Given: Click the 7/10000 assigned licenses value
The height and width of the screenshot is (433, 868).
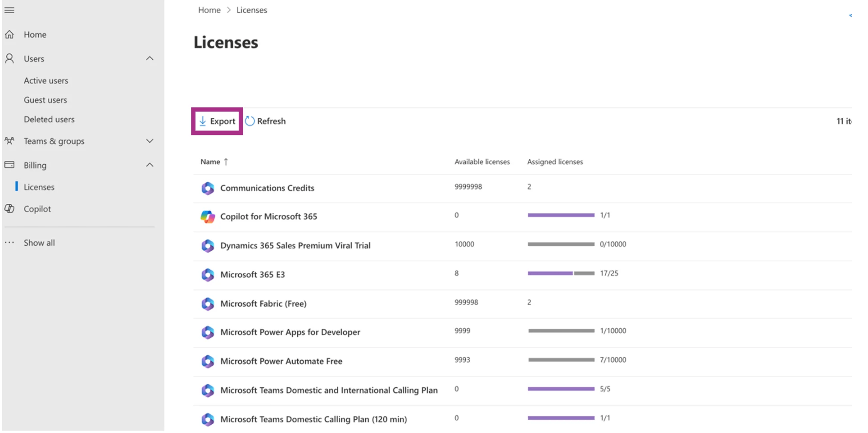Looking at the screenshot, I should pyautogui.click(x=613, y=360).
